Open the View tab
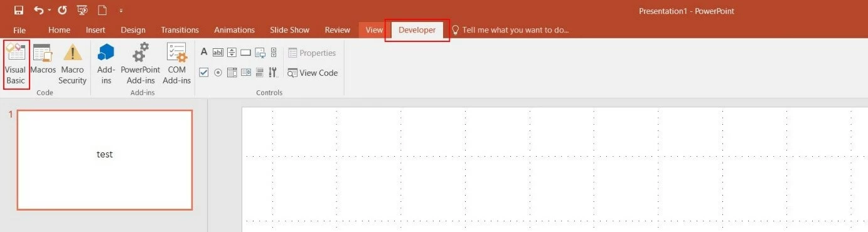This screenshot has height=232, width=868. tap(374, 30)
